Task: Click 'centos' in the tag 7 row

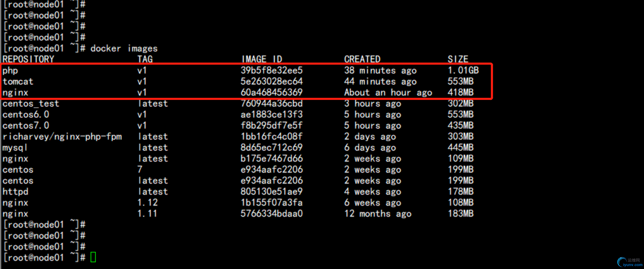Action: click(x=18, y=170)
